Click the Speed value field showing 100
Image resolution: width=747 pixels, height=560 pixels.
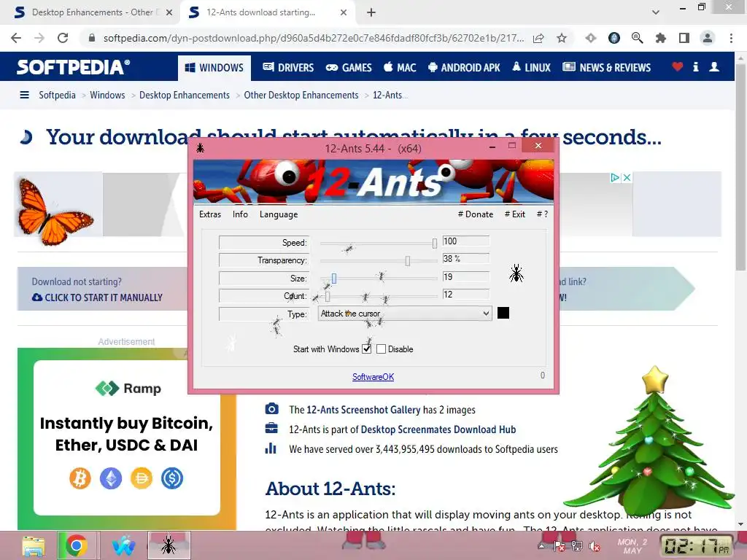tap(465, 241)
